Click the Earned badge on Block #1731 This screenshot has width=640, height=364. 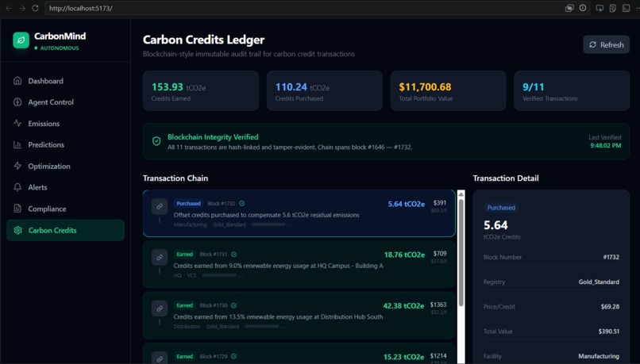coord(184,254)
